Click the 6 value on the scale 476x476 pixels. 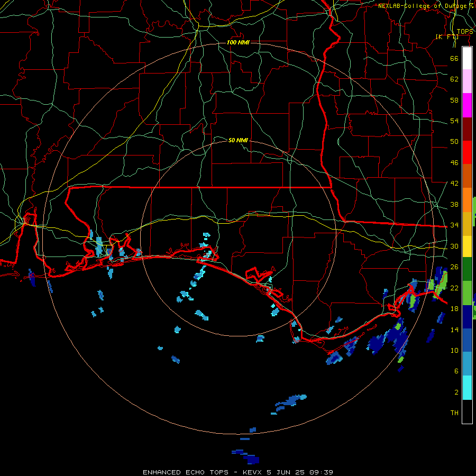(x=456, y=371)
